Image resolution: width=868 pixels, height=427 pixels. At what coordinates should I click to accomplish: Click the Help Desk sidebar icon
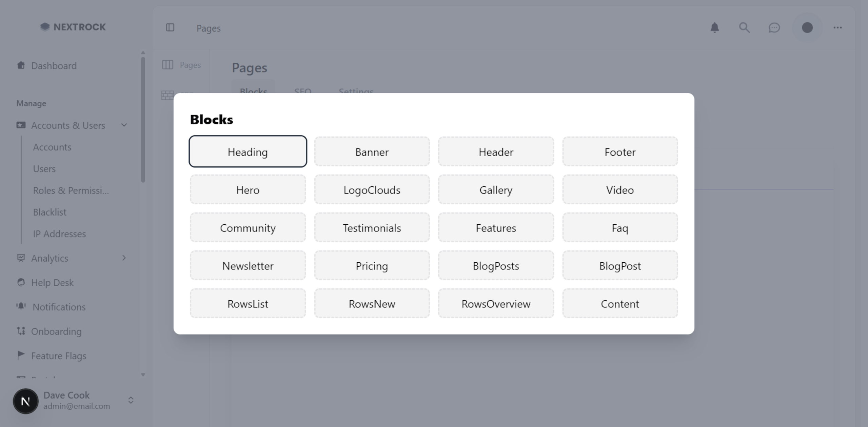point(21,282)
